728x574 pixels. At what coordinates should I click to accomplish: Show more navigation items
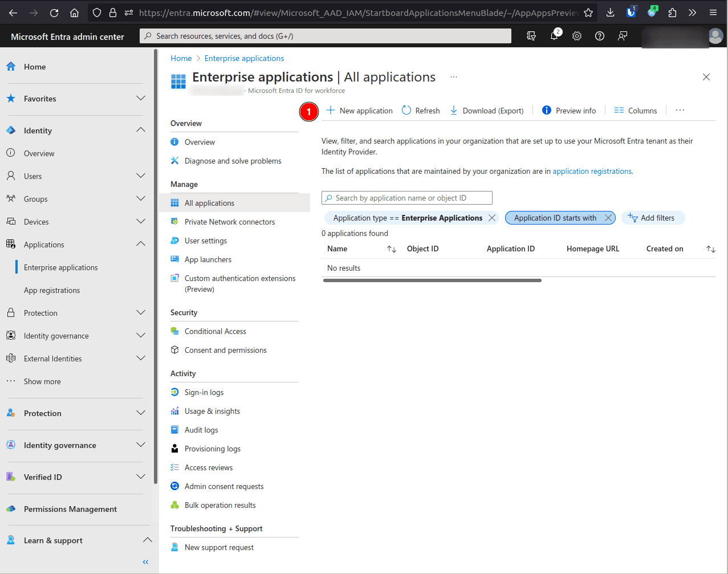coord(42,381)
